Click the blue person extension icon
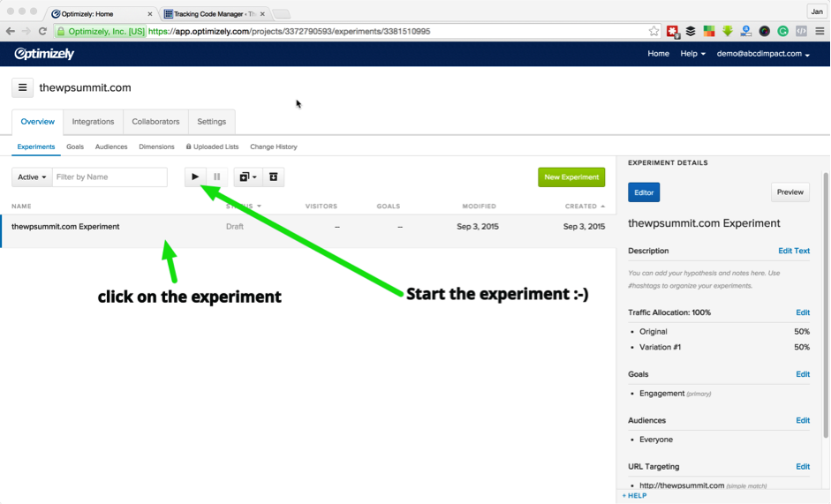831x504 pixels. tap(745, 31)
